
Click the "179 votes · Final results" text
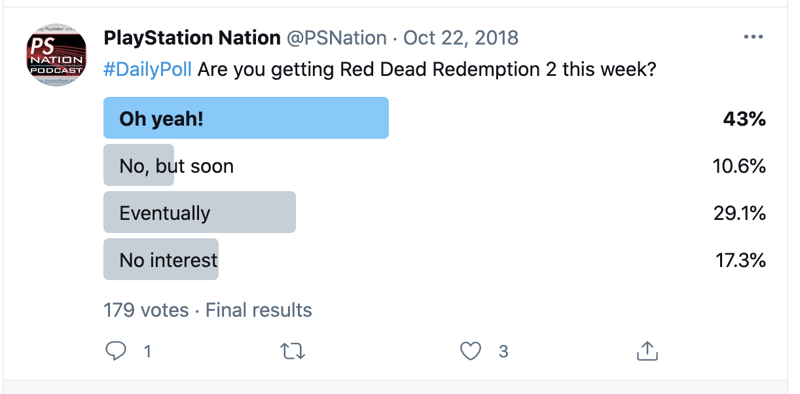click(x=208, y=310)
